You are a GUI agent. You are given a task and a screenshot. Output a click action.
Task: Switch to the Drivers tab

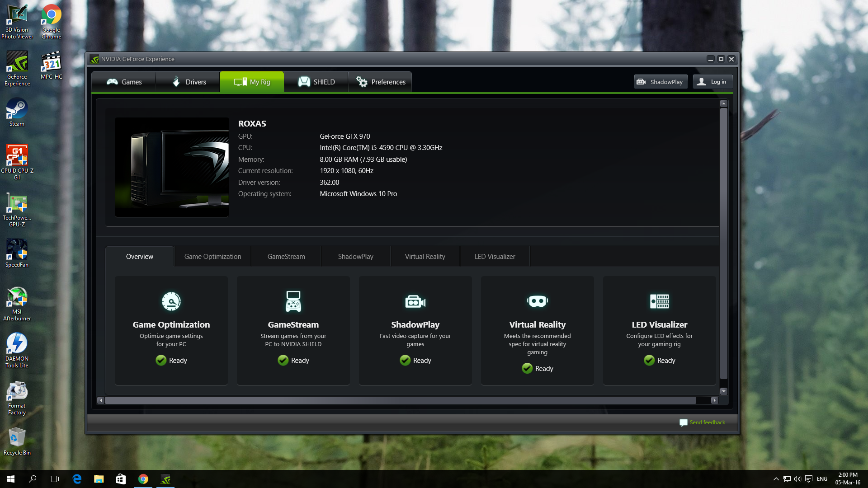(x=188, y=82)
